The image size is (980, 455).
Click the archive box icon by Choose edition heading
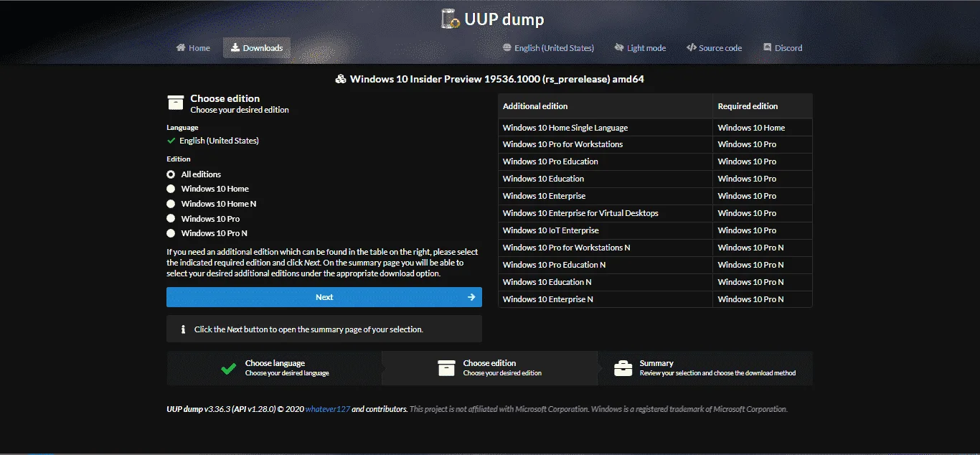[176, 103]
